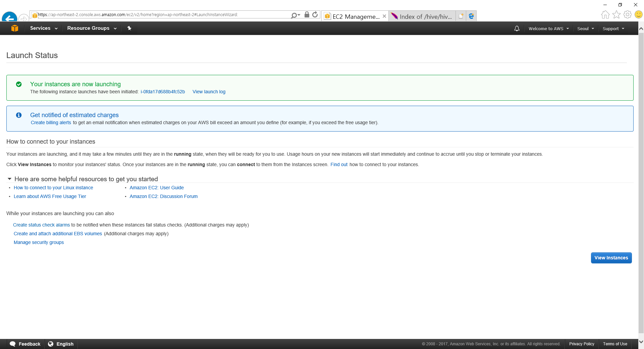This screenshot has height=349, width=644.
Task: Open Amazon EC2: Discussion Forum link
Action: point(164,196)
